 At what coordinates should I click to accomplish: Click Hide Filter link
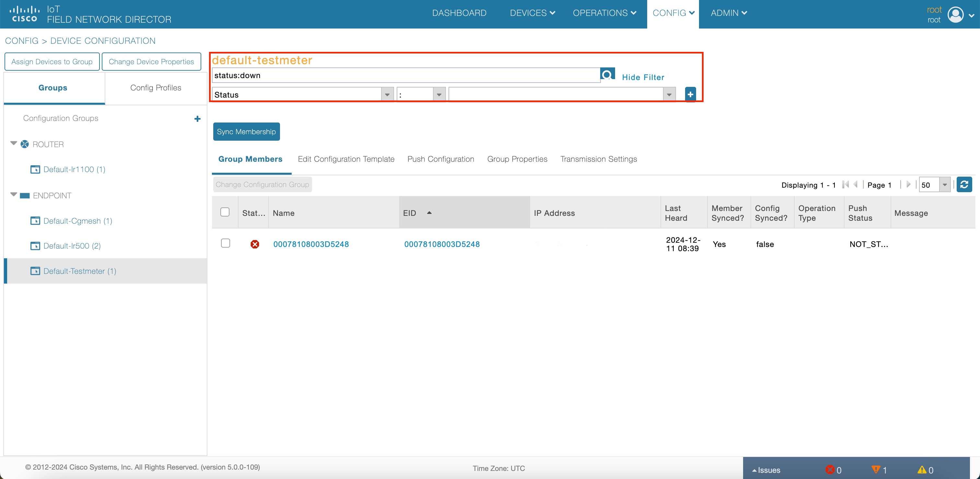tap(643, 77)
